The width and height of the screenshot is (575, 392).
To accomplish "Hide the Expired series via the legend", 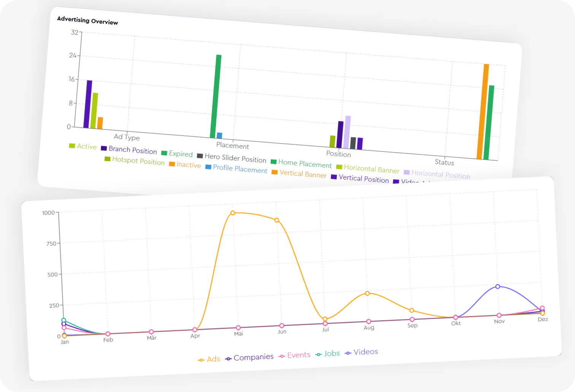I will click(x=177, y=153).
